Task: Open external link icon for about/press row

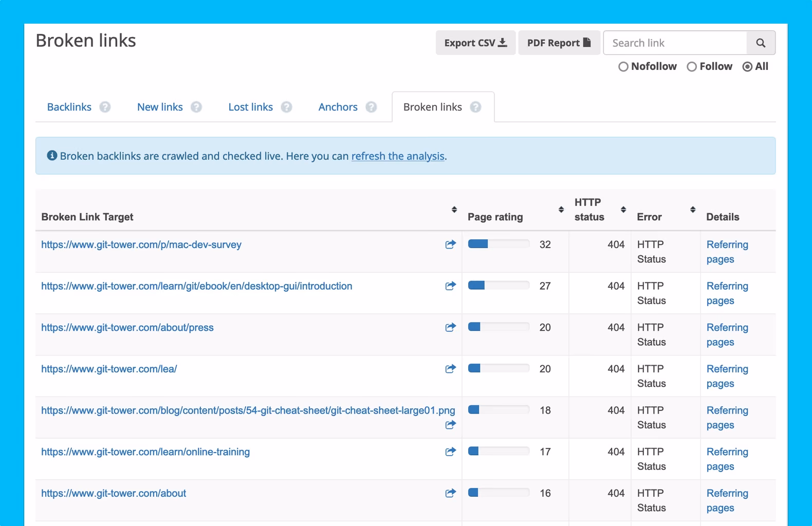Action: click(x=451, y=327)
